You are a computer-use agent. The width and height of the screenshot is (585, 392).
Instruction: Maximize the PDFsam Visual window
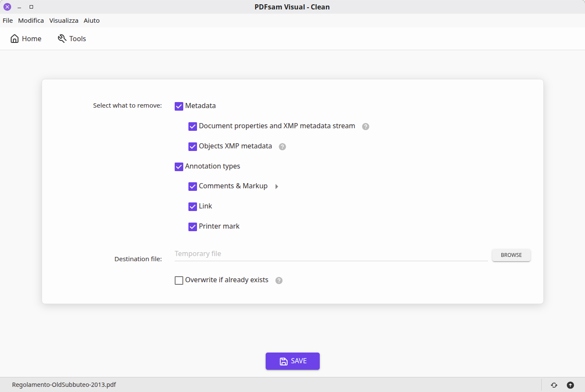tap(31, 7)
